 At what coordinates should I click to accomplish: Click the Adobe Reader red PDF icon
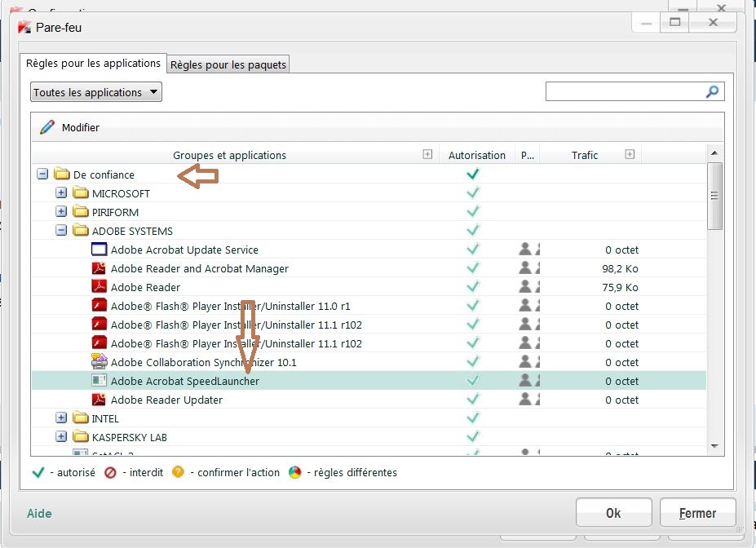coord(99,286)
